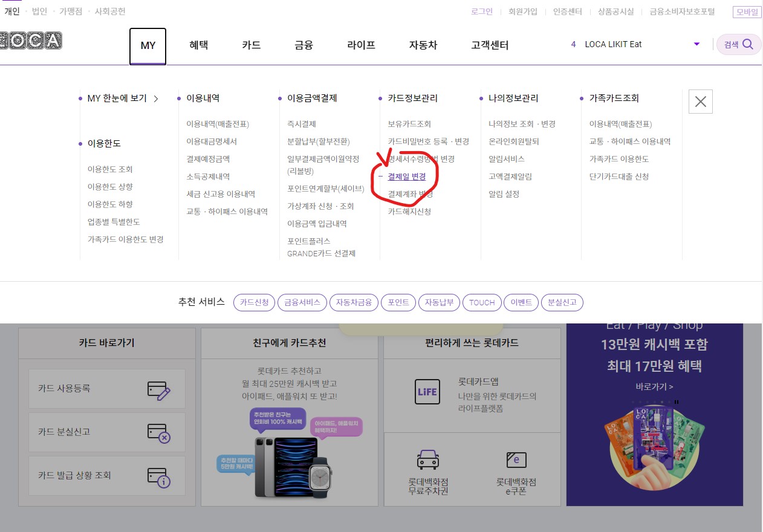This screenshot has width=763, height=532.
Task: Open the 카드 menu
Action: point(252,45)
